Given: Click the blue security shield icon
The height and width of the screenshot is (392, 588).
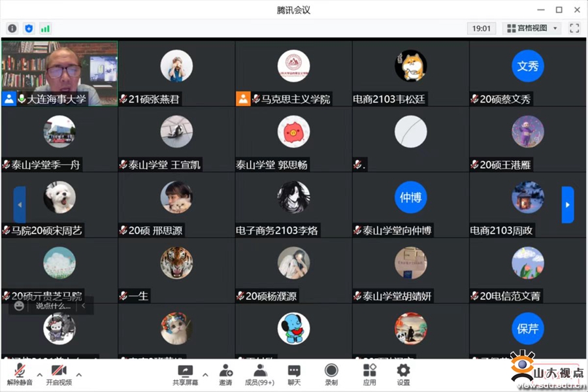Looking at the screenshot, I should (29, 29).
